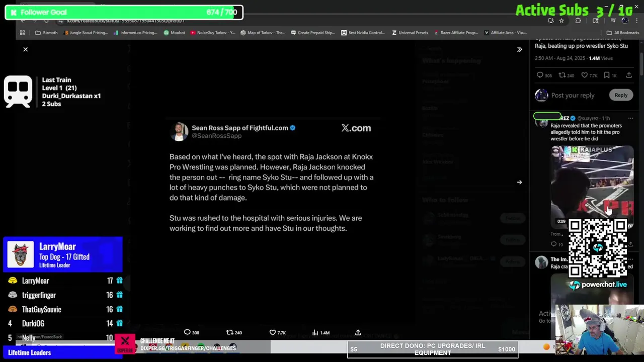Open Map of Tarkov bookmark

coord(263,33)
